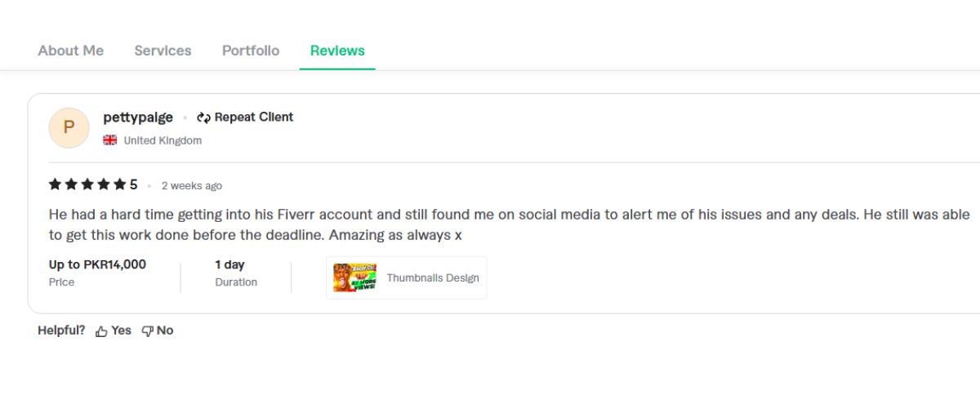Click the United Kingdom flag icon
The height and width of the screenshot is (408, 980).
tap(110, 140)
